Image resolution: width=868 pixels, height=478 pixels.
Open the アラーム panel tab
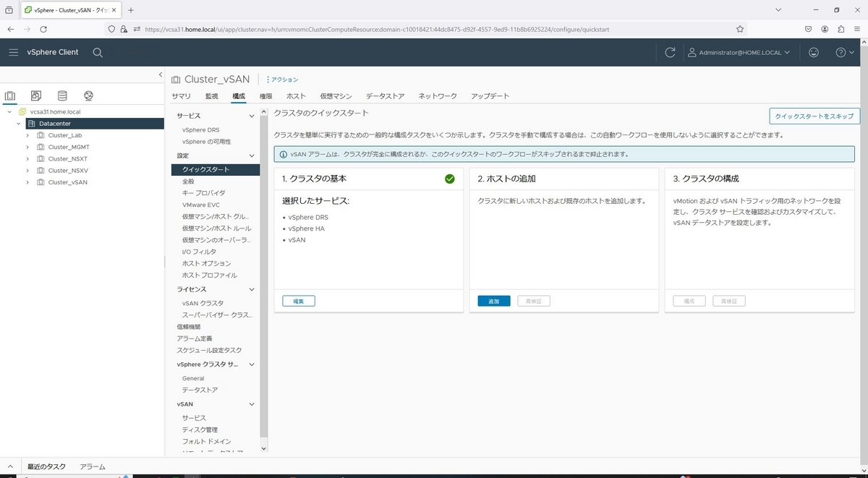93,467
